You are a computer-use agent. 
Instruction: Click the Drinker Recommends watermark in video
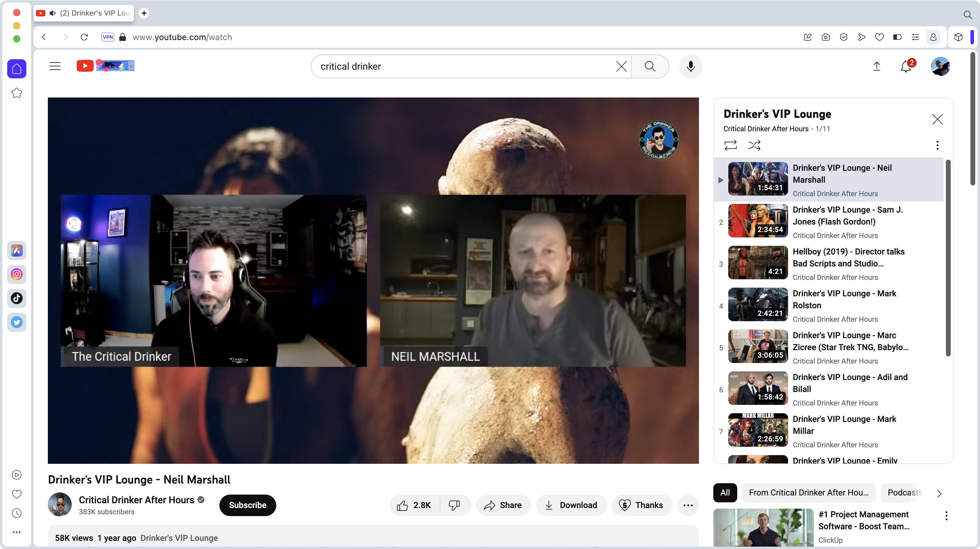pos(659,140)
